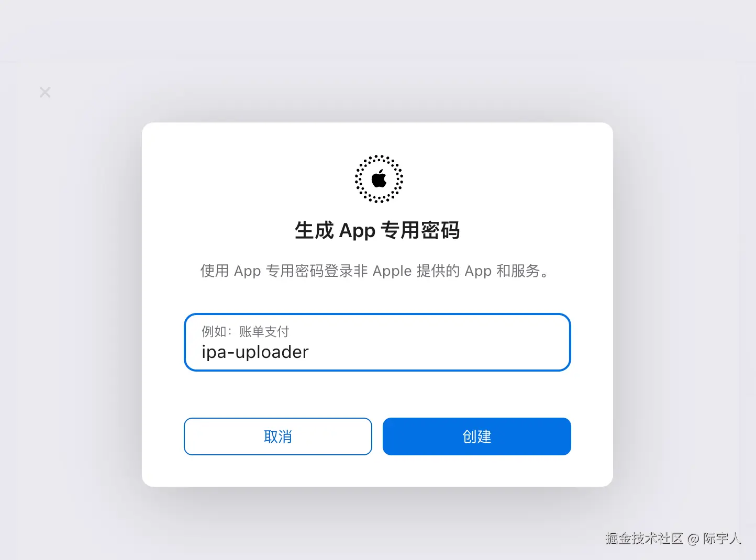Place cursor in the ipa-uploader text
This screenshot has width=756, height=560.
(255, 352)
